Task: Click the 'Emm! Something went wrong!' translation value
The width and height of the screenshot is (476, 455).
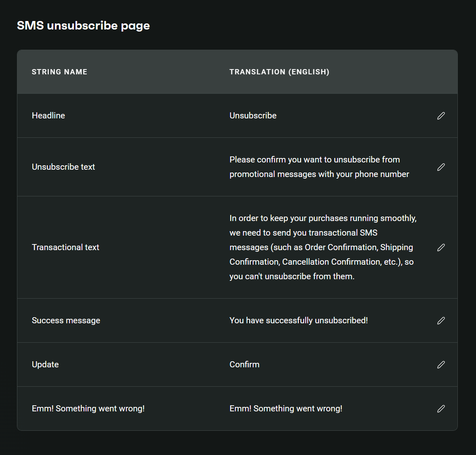Action: 286,409
